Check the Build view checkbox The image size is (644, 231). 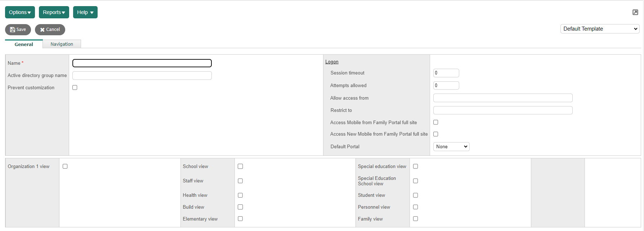[x=240, y=207]
